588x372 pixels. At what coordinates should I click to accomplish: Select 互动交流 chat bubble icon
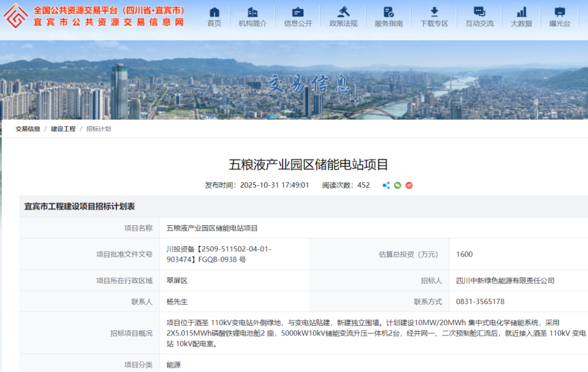[x=479, y=12]
